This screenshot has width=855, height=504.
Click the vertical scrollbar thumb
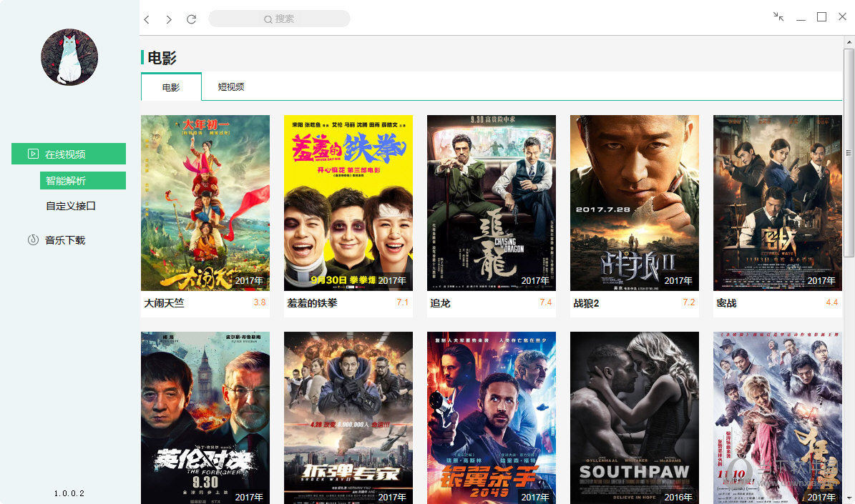pyautogui.click(x=849, y=152)
